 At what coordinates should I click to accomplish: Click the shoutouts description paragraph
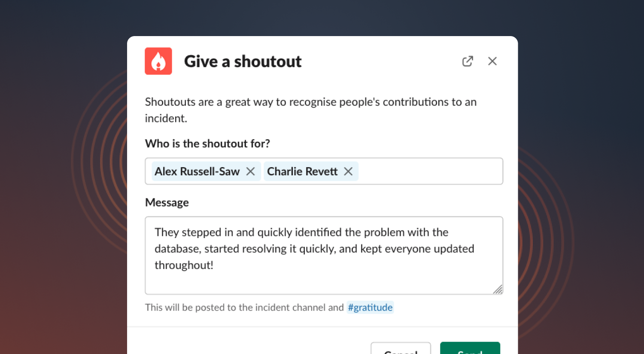[311, 110]
